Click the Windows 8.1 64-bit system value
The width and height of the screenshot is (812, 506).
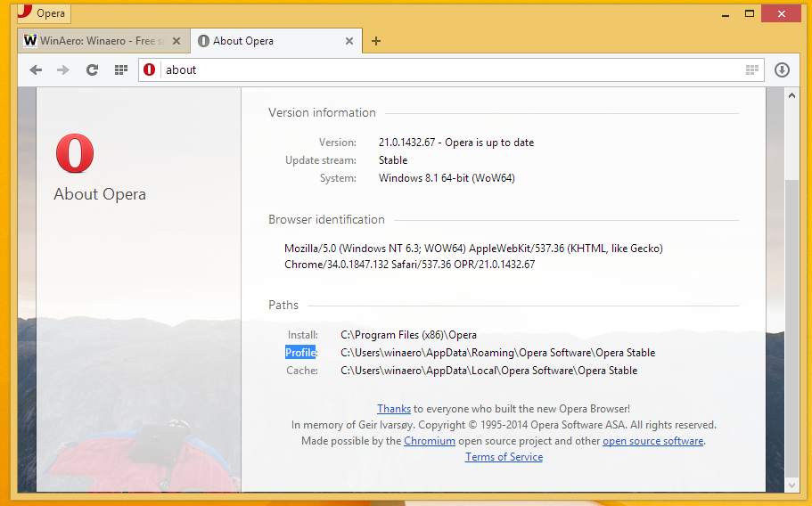coord(447,178)
